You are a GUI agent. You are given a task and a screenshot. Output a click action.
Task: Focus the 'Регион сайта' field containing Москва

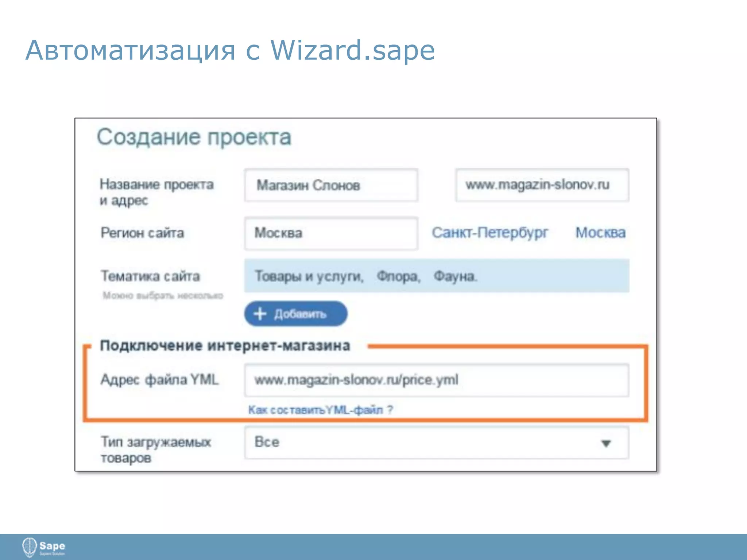(x=331, y=233)
